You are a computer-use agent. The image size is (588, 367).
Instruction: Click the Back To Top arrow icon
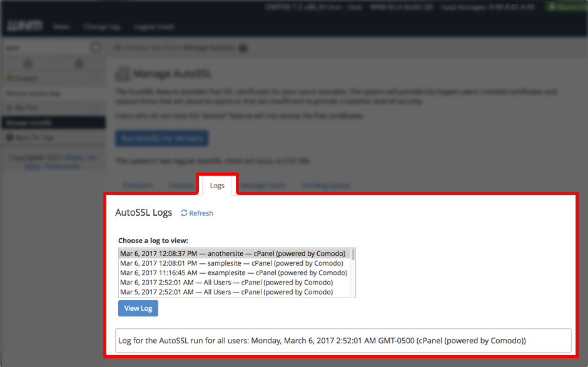[x=10, y=138]
